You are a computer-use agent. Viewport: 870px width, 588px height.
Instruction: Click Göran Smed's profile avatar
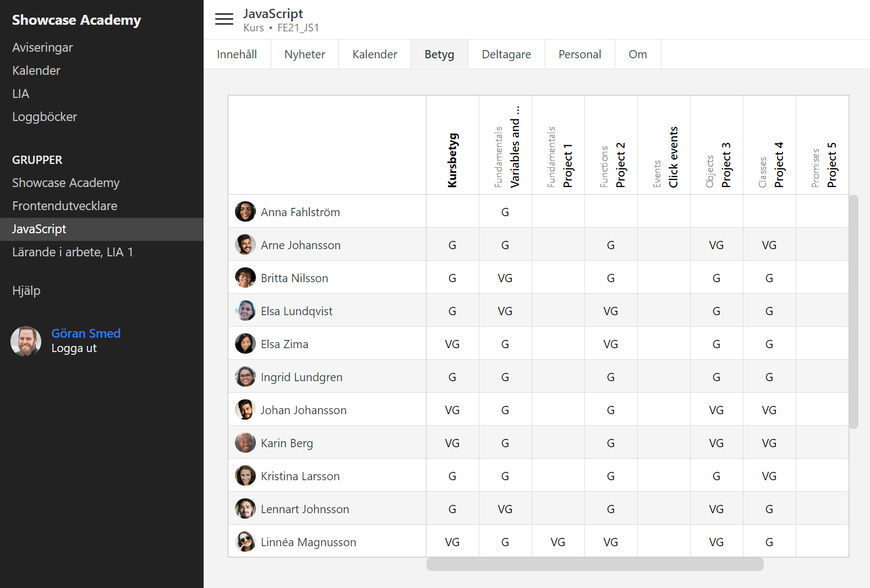[x=26, y=341]
